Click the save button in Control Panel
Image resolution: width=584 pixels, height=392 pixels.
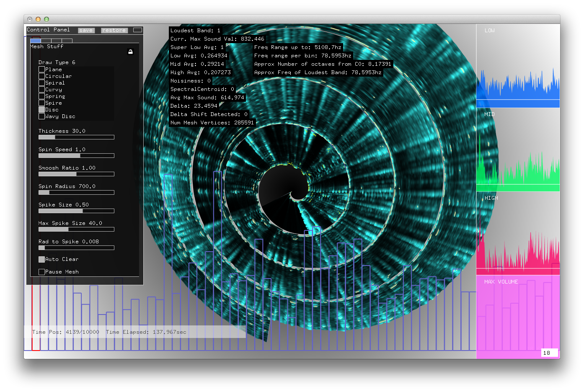pyautogui.click(x=86, y=30)
